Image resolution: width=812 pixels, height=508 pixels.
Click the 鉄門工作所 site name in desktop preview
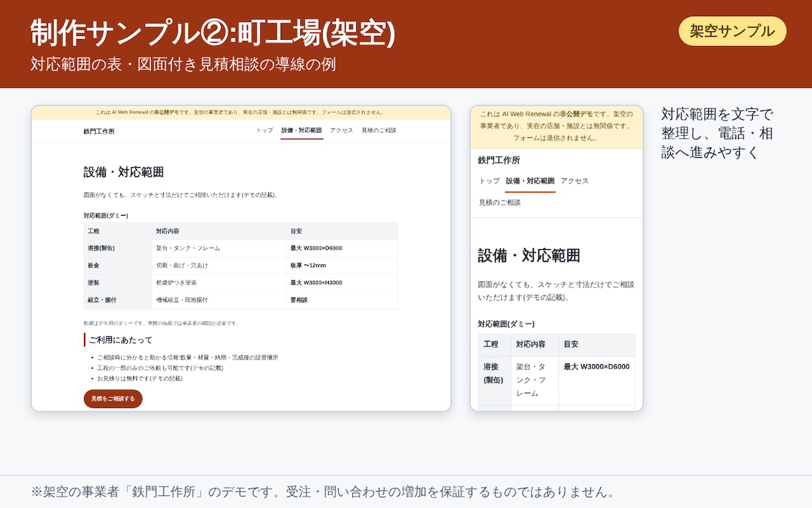click(99, 131)
